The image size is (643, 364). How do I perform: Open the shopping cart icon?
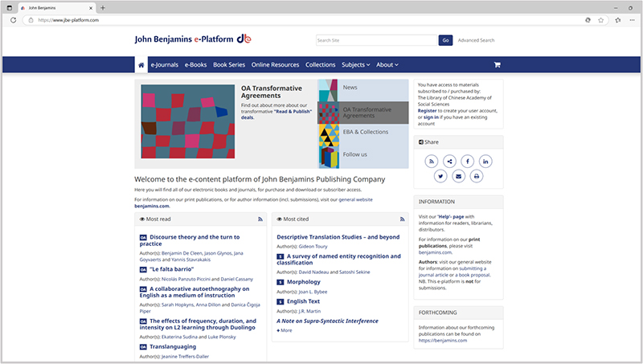click(x=497, y=65)
